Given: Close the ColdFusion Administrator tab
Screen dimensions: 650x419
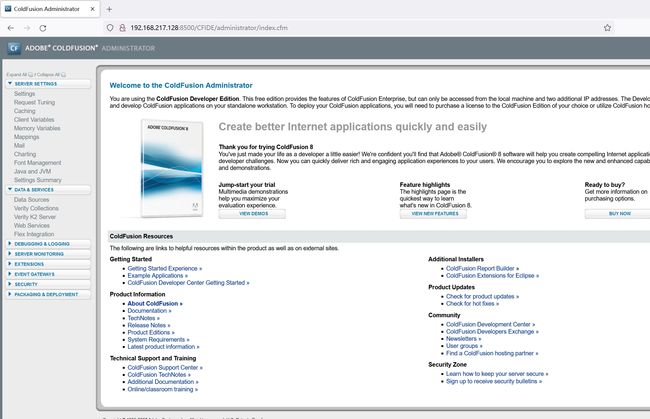Looking at the screenshot, I should (92, 9).
